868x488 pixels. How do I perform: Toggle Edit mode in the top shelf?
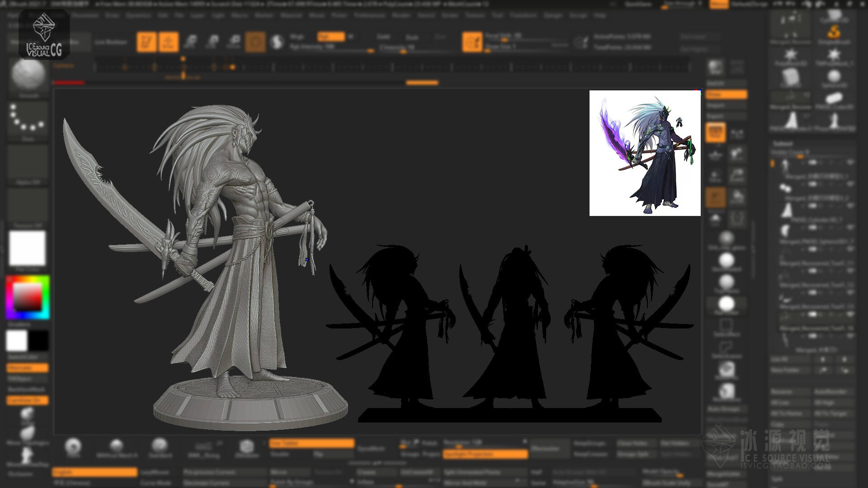(x=146, y=42)
